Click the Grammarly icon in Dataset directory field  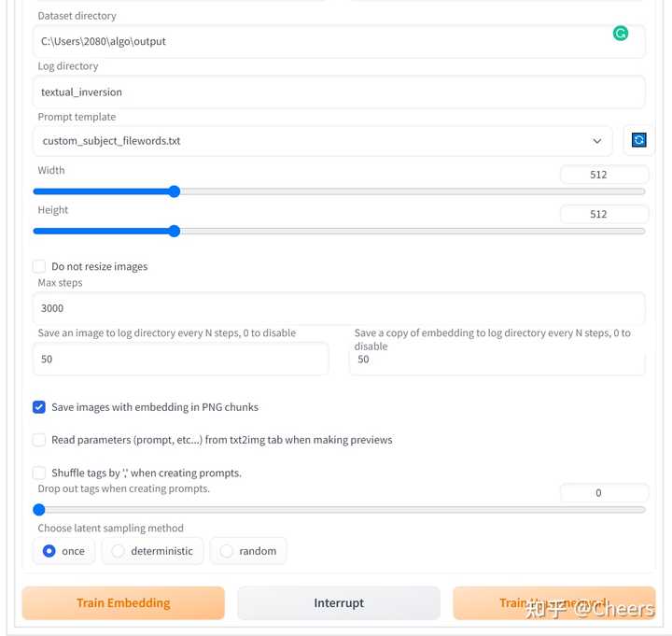pyautogui.click(x=621, y=34)
